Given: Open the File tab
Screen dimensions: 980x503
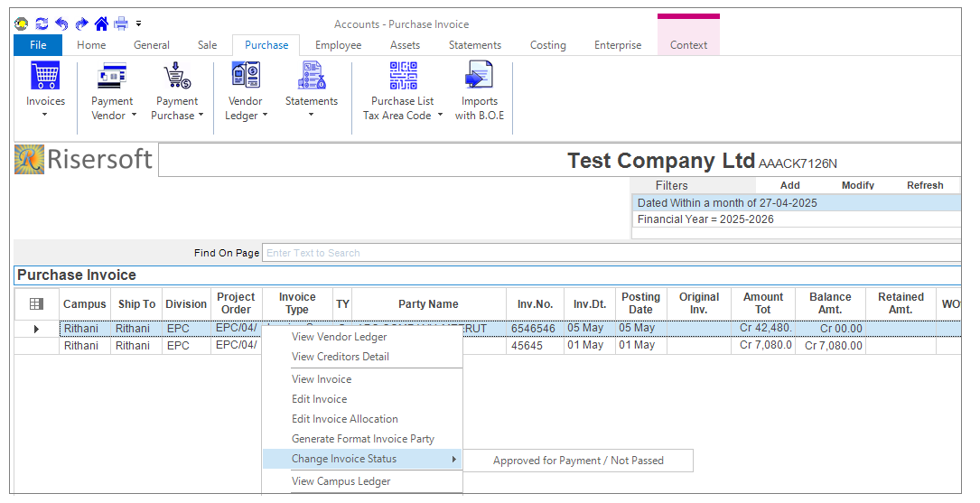Looking at the screenshot, I should point(38,45).
